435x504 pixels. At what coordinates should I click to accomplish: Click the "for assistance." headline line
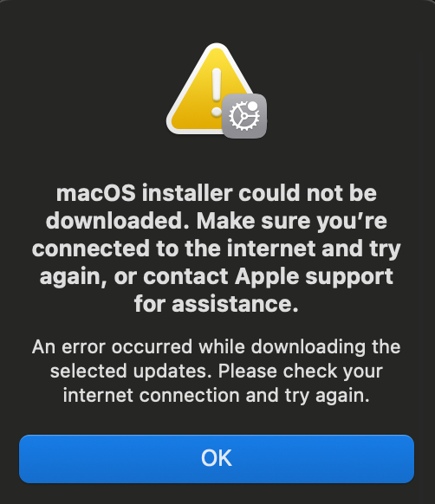(x=217, y=304)
